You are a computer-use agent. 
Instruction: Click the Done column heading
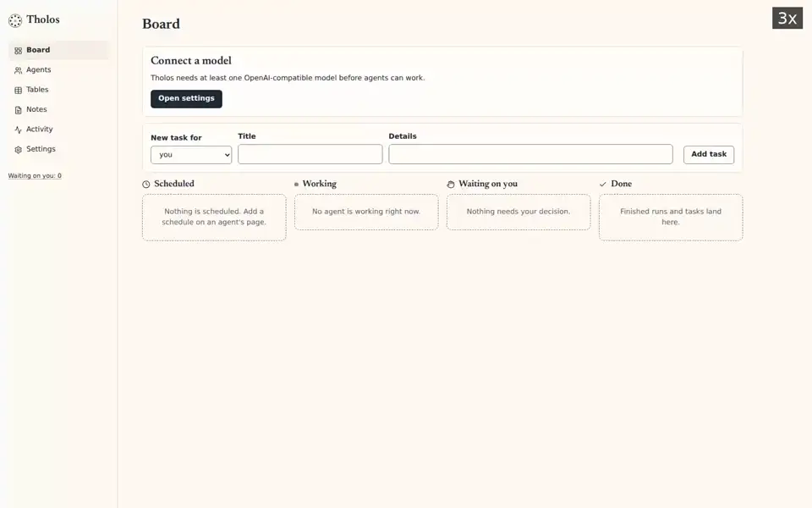(622, 184)
